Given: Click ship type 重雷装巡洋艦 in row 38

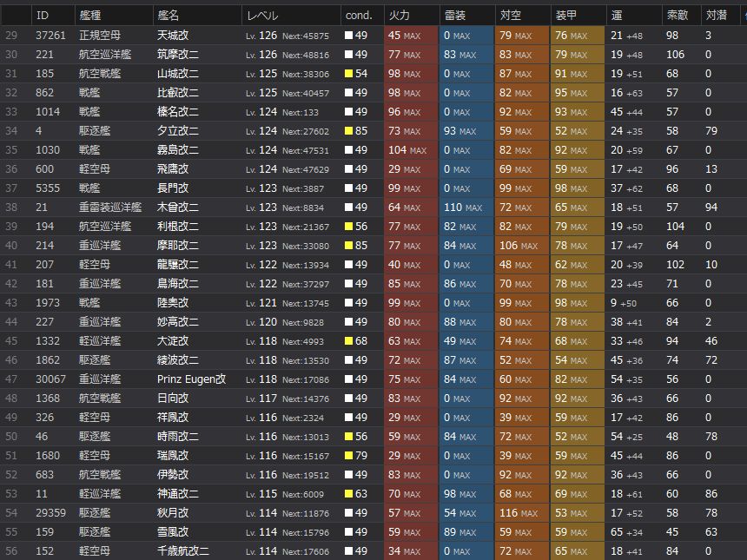Looking at the screenshot, I should pos(110,208).
